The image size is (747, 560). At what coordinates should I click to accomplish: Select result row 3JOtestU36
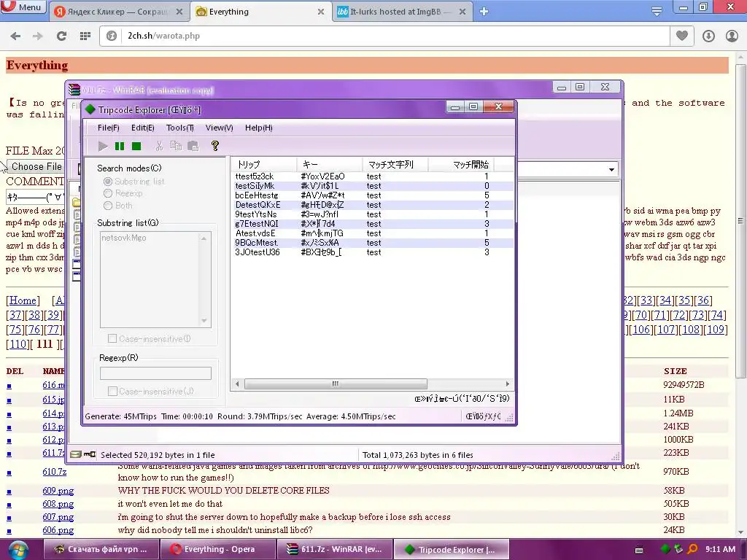pyautogui.click(x=373, y=252)
